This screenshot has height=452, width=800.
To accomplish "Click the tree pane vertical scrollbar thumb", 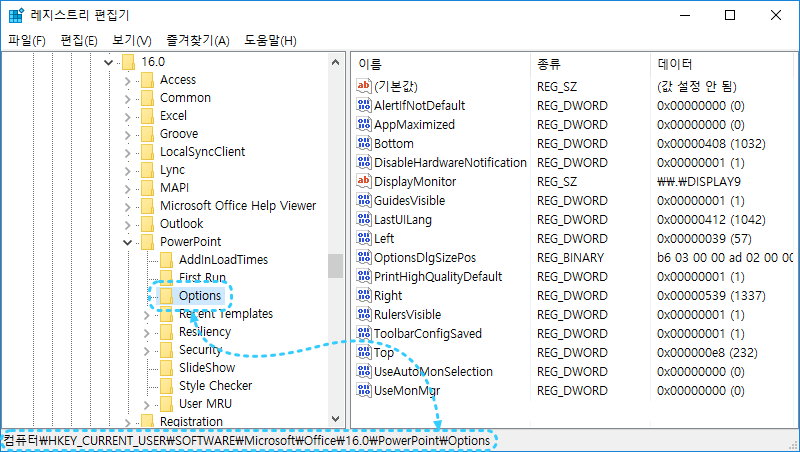I will tap(335, 265).
